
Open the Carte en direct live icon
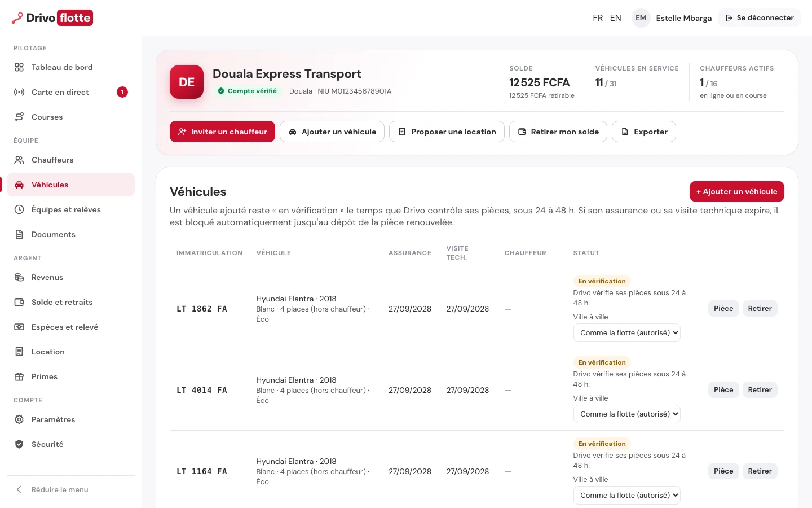tap(19, 92)
